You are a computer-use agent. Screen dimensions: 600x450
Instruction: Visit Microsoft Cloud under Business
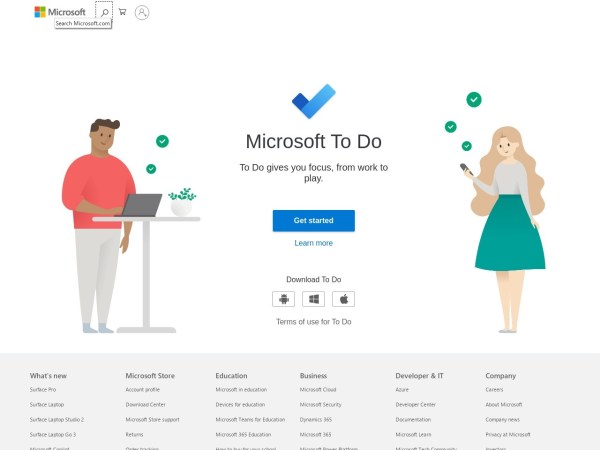pyautogui.click(x=318, y=390)
